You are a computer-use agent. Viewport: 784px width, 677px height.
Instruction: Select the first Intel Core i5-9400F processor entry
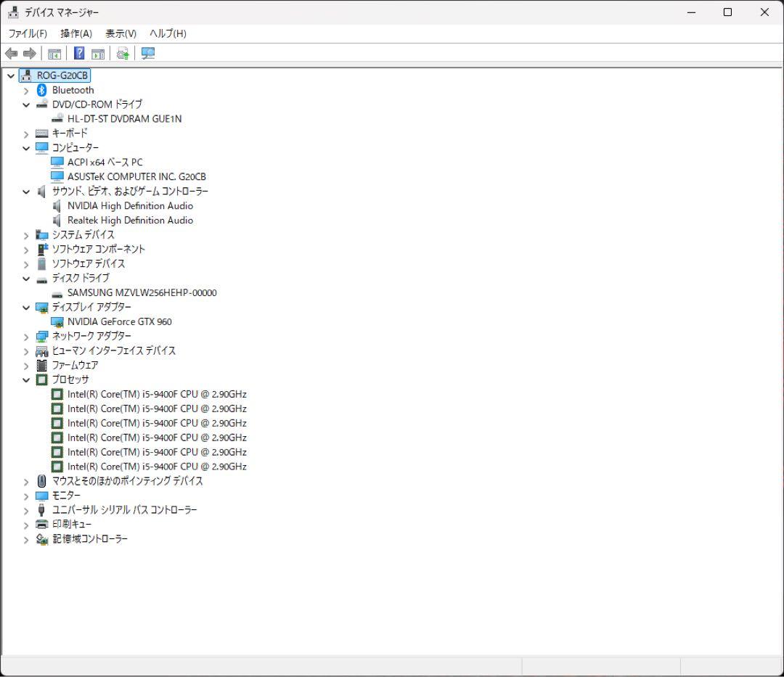tap(157, 394)
